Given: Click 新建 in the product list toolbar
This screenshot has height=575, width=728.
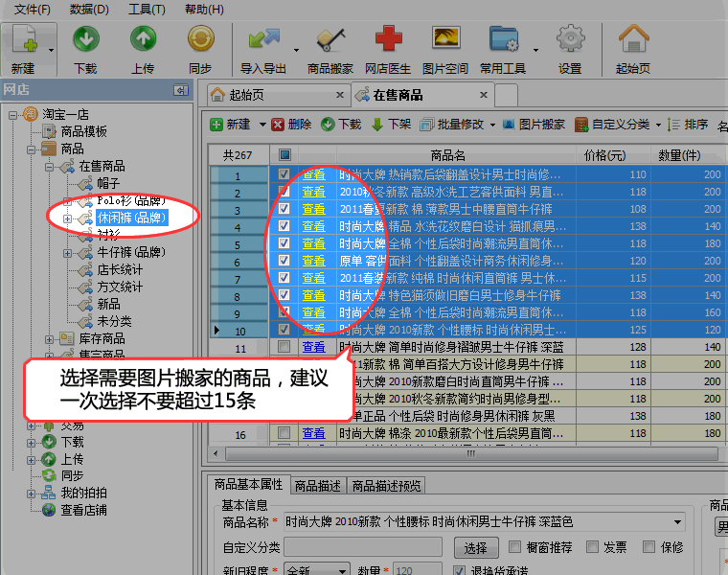Looking at the screenshot, I should (x=231, y=125).
